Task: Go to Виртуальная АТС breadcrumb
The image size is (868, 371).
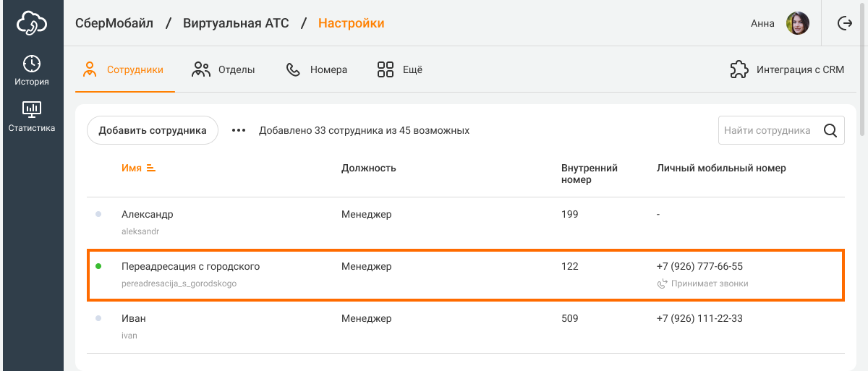Action: [x=236, y=23]
